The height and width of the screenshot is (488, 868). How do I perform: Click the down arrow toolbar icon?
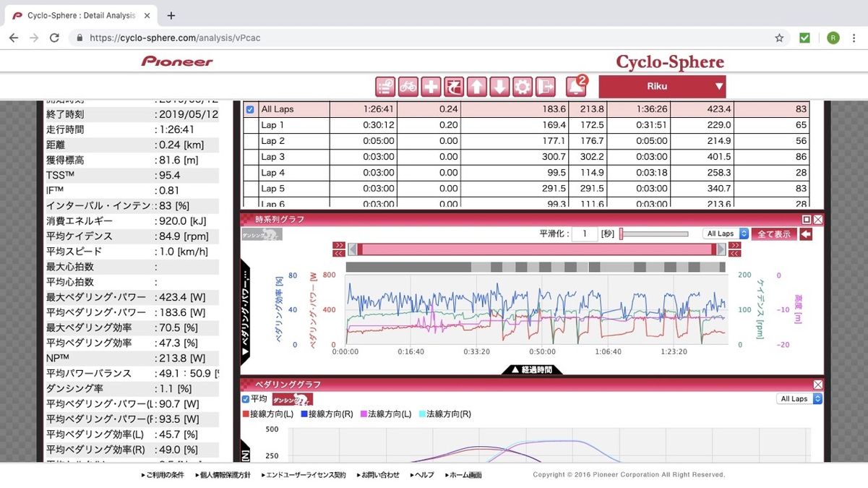click(x=499, y=87)
